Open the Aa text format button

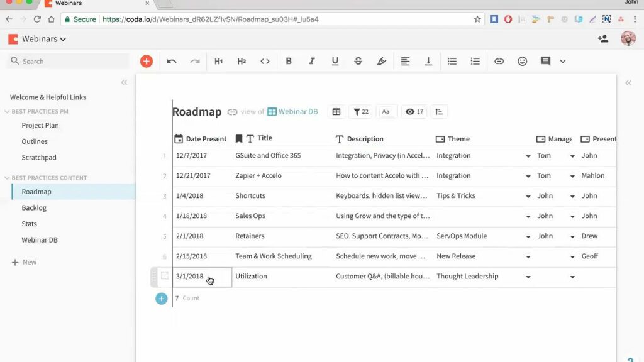pos(386,112)
